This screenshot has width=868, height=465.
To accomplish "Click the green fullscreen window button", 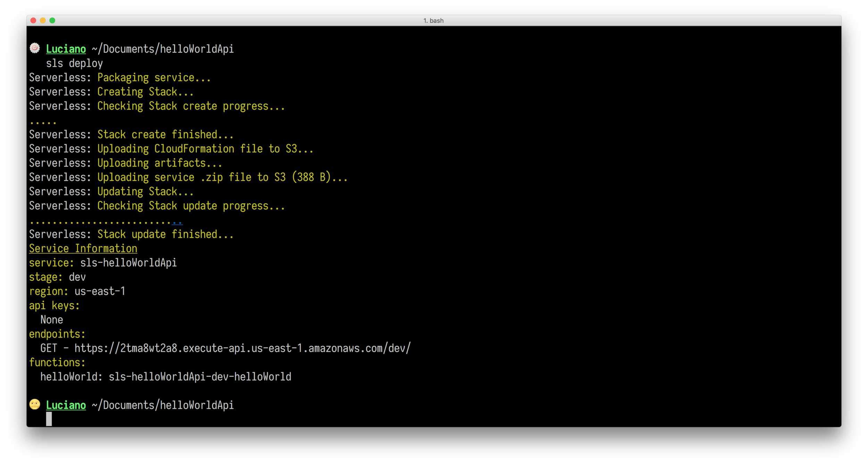I will [x=52, y=20].
